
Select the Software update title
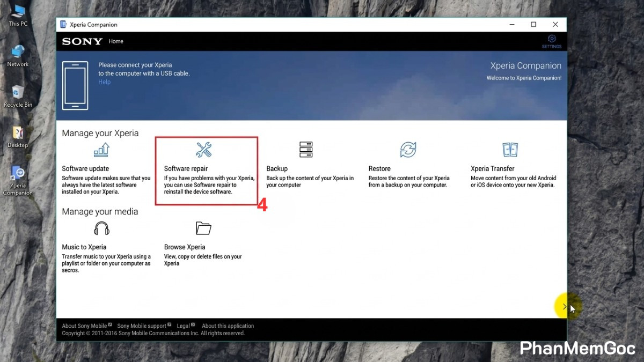tap(85, 168)
